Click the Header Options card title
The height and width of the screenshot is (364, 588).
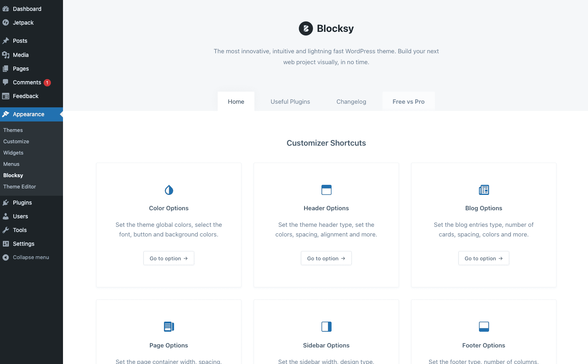(326, 208)
